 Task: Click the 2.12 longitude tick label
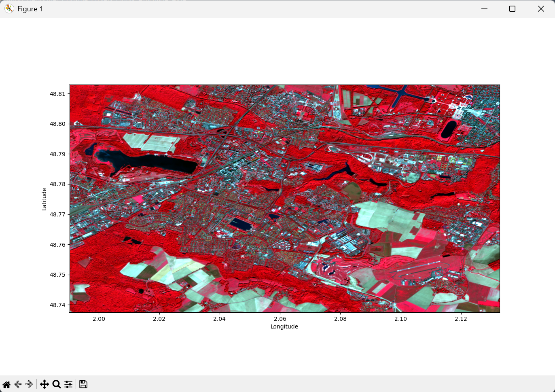(x=461, y=319)
